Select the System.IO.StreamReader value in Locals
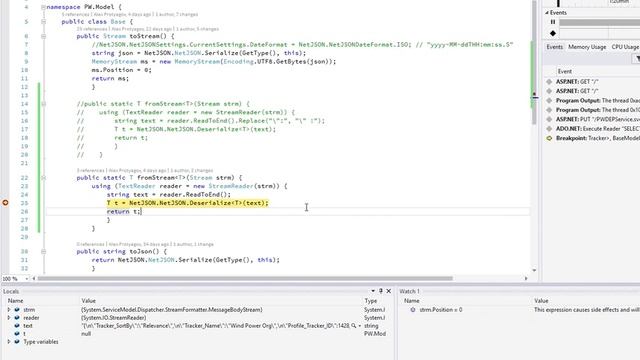640x360 pixels. click(x=113, y=318)
